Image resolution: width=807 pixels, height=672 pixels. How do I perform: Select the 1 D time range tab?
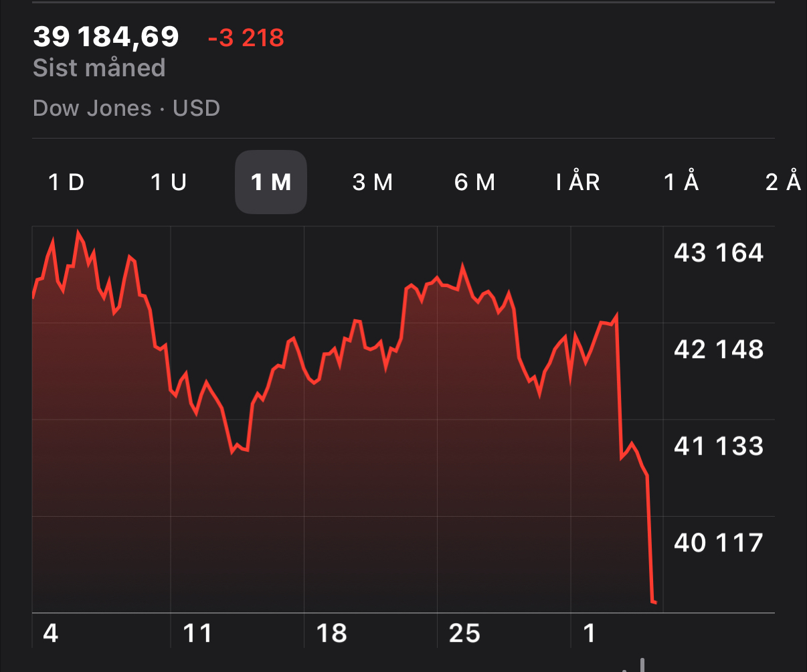coord(66,182)
